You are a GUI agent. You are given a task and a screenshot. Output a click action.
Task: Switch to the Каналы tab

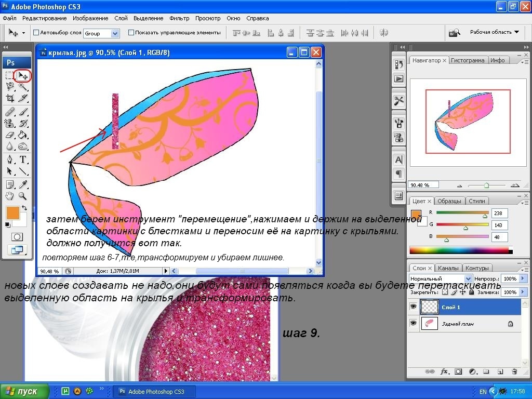coord(448,268)
